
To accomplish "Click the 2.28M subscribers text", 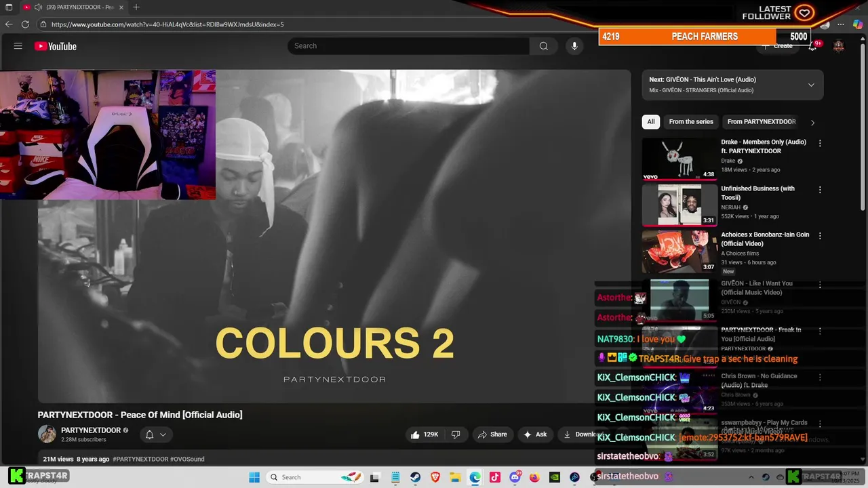I will tap(83, 440).
